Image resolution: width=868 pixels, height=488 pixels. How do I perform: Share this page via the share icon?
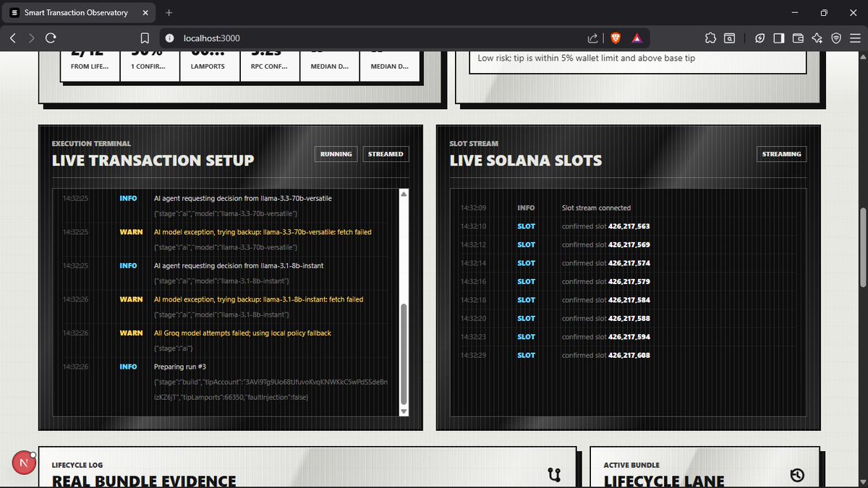coord(593,38)
